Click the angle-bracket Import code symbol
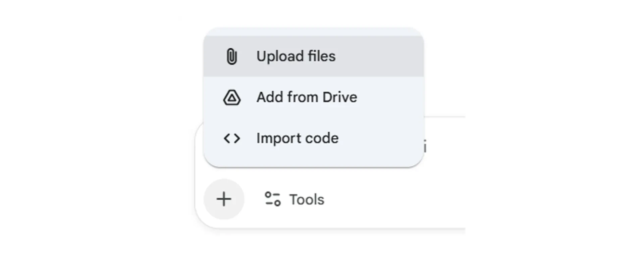 [232, 138]
